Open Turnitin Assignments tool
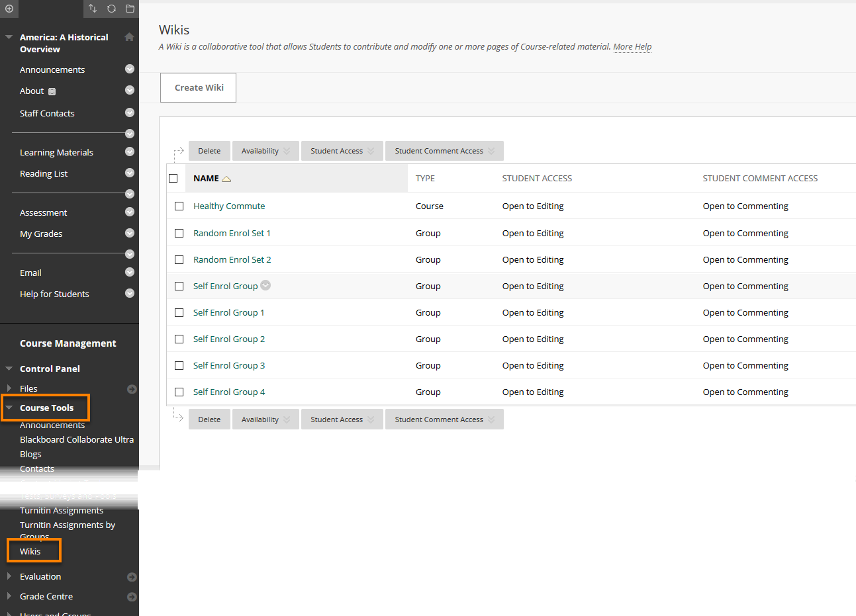Viewport: 856px width, 616px height. (x=62, y=510)
